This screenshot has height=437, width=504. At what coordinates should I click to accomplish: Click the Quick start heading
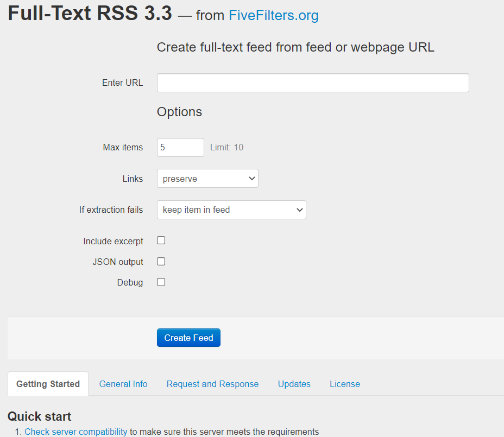click(x=39, y=416)
